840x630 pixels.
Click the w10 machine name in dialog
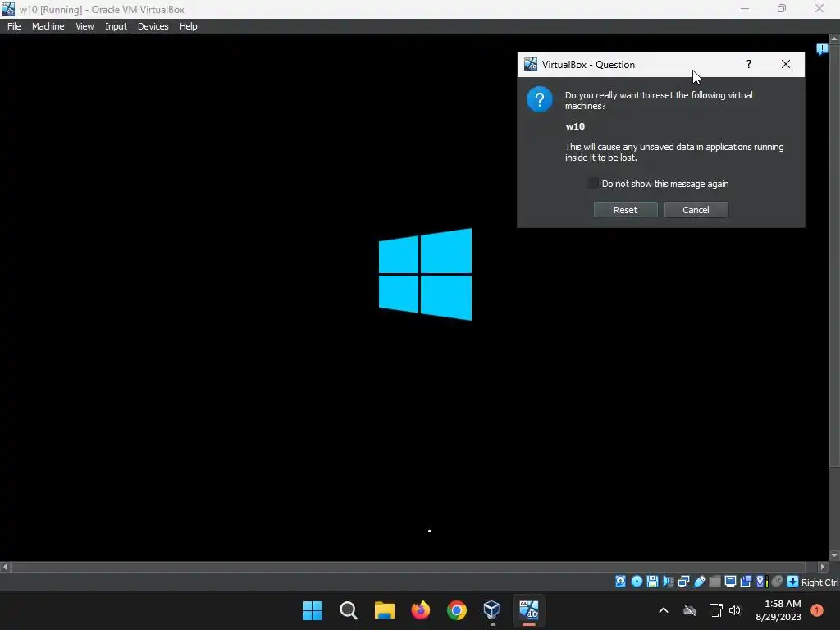(575, 126)
